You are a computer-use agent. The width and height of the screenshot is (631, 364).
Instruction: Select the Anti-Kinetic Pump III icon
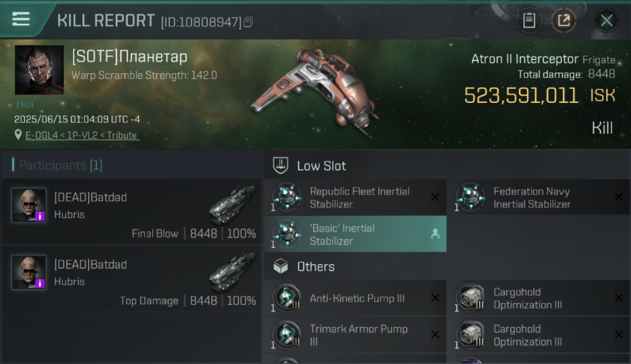(287, 298)
